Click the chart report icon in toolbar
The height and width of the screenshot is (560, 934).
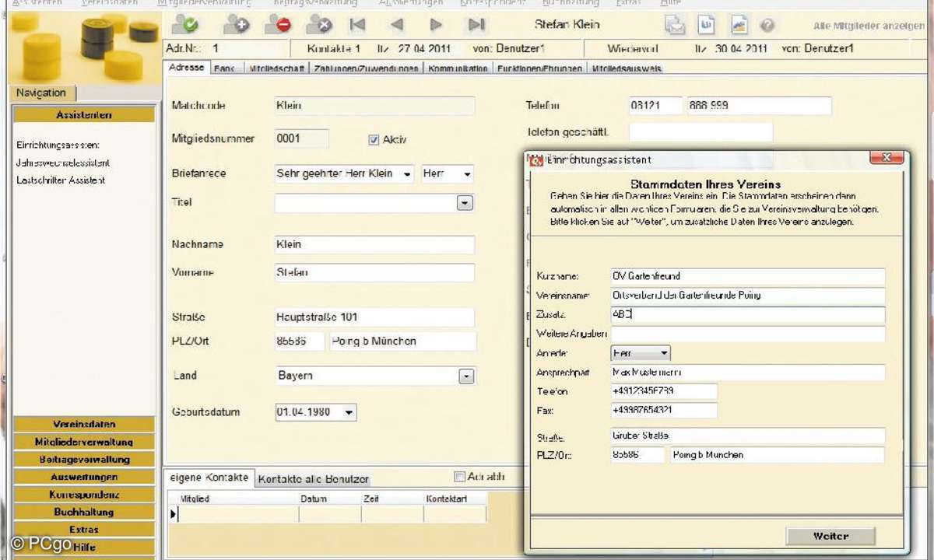click(739, 25)
